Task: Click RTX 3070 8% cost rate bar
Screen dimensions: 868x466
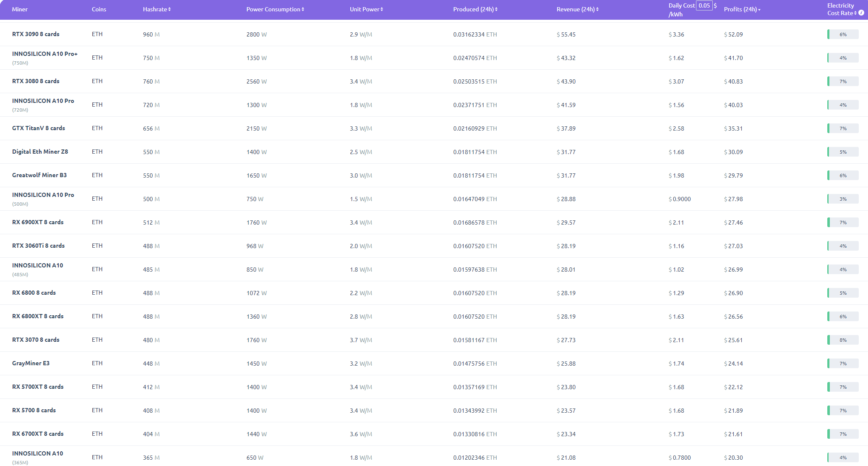Action: click(x=842, y=340)
